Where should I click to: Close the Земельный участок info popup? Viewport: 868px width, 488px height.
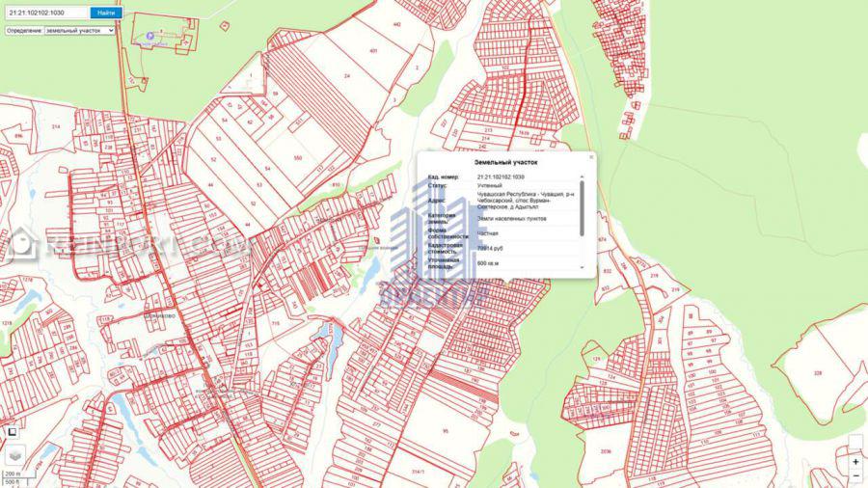coord(590,156)
